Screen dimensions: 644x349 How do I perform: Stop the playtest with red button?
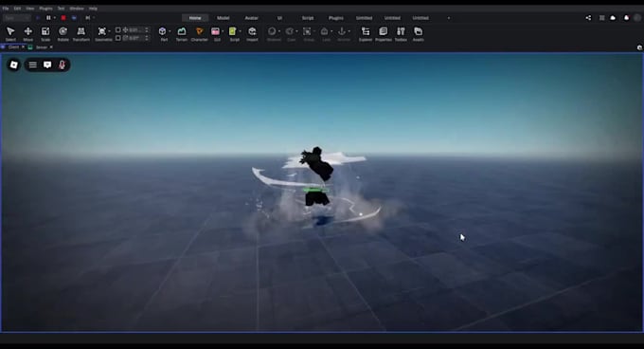(x=63, y=18)
